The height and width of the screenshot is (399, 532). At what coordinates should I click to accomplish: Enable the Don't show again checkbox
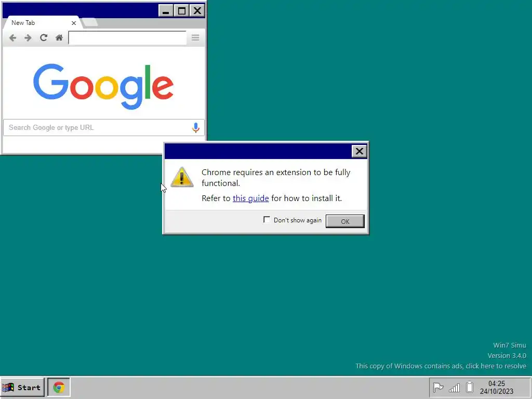point(267,220)
